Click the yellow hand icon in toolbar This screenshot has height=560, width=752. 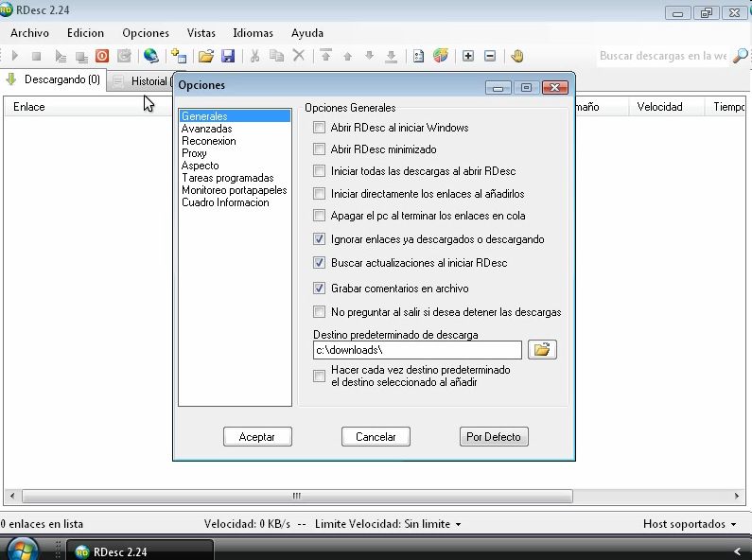point(517,56)
